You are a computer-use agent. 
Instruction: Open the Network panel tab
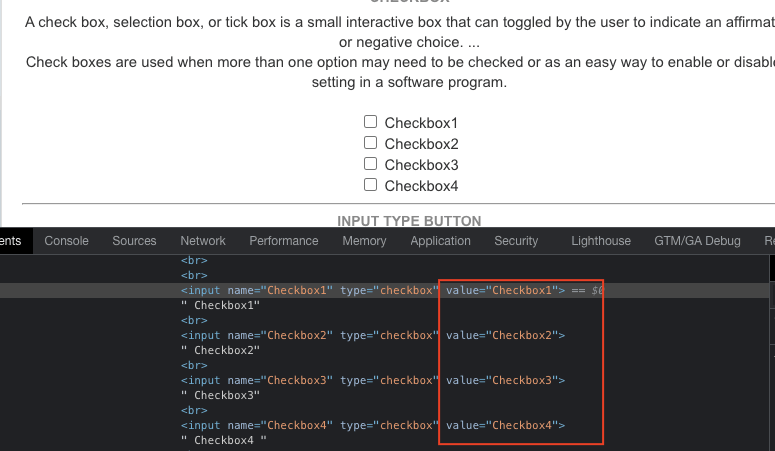(x=203, y=241)
